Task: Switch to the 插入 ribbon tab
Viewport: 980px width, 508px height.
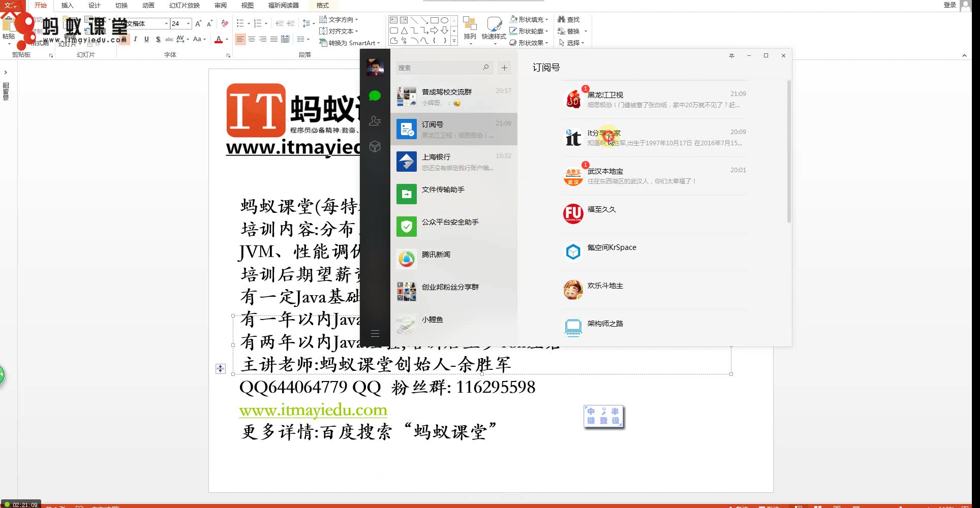Action: (67, 5)
